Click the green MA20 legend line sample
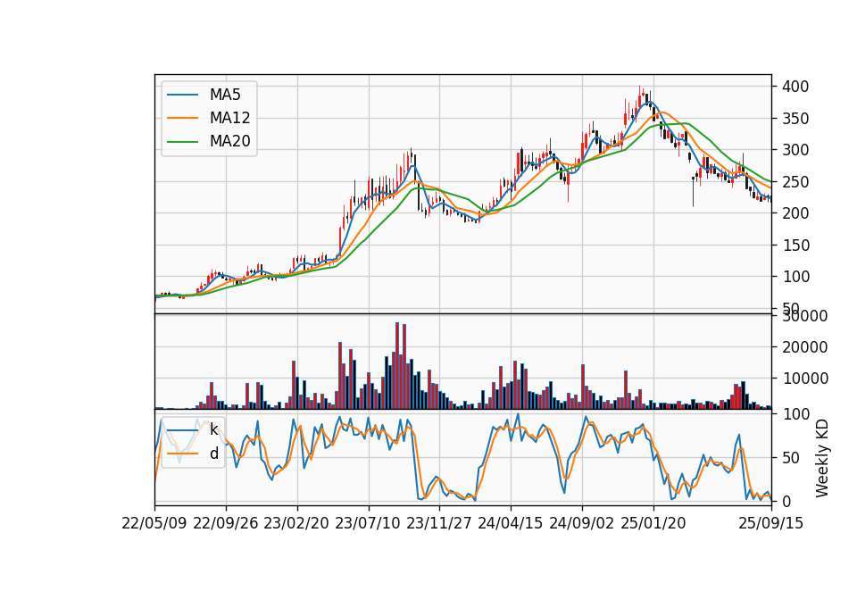 182,141
